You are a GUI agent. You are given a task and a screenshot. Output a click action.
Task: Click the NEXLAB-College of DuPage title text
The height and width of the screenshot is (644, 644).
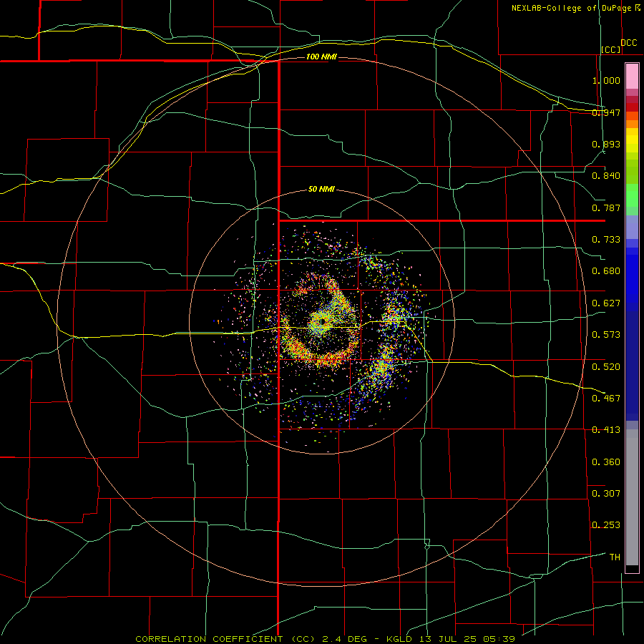(x=571, y=8)
